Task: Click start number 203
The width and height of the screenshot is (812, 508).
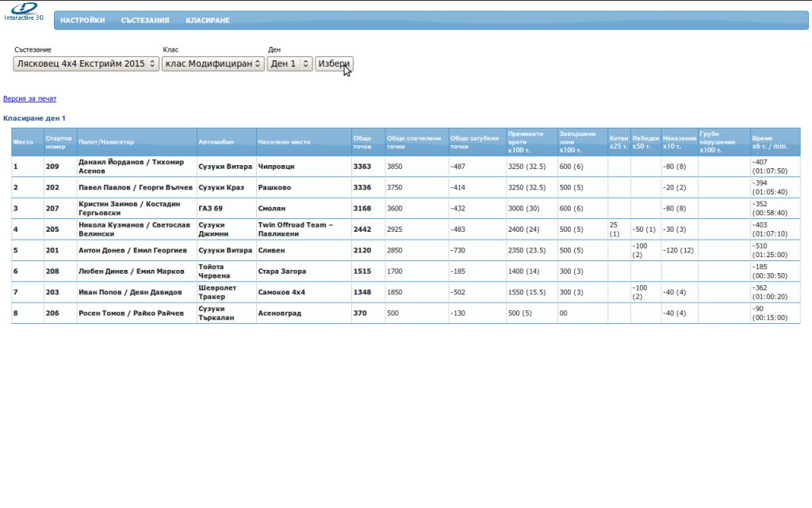Action: (52, 292)
